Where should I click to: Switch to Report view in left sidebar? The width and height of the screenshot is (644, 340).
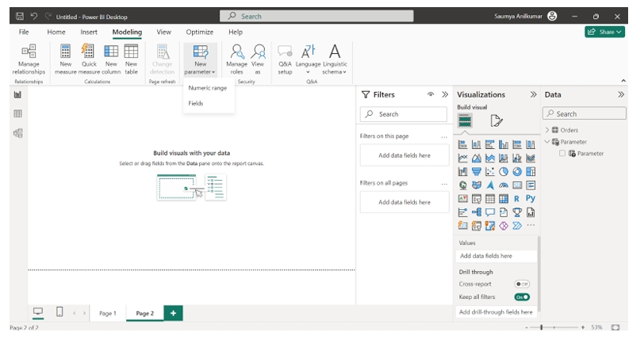(x=17, y=95)
